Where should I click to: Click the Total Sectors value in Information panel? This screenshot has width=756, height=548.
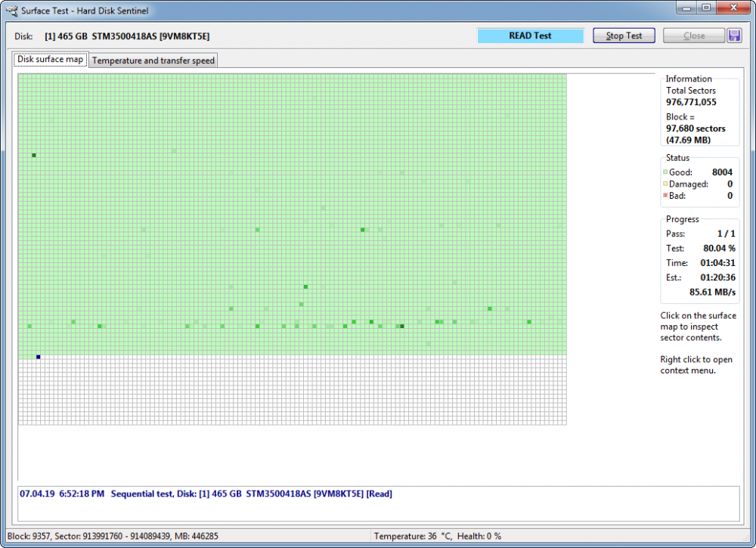[691, 101]
